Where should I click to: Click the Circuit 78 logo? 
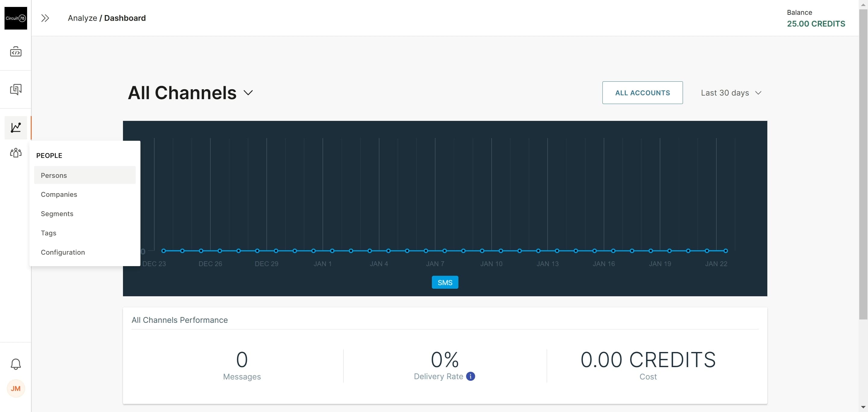(15, 18)
